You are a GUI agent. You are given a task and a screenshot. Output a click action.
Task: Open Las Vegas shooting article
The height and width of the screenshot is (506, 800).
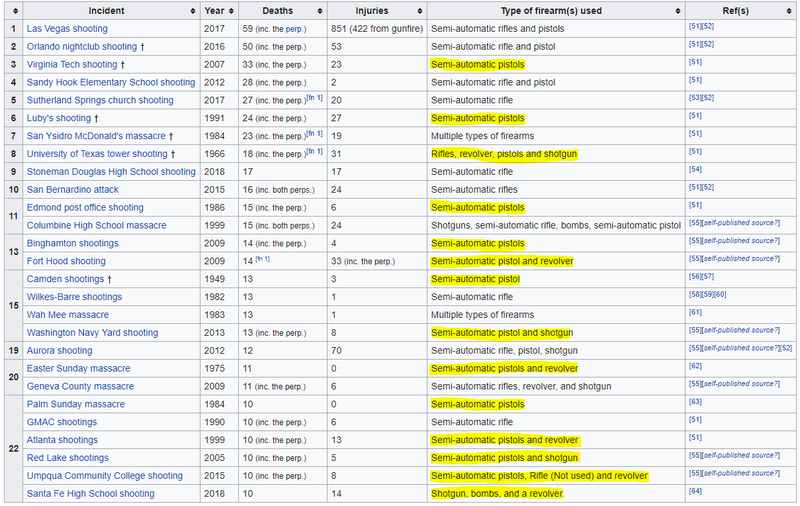tap(67, 29)
